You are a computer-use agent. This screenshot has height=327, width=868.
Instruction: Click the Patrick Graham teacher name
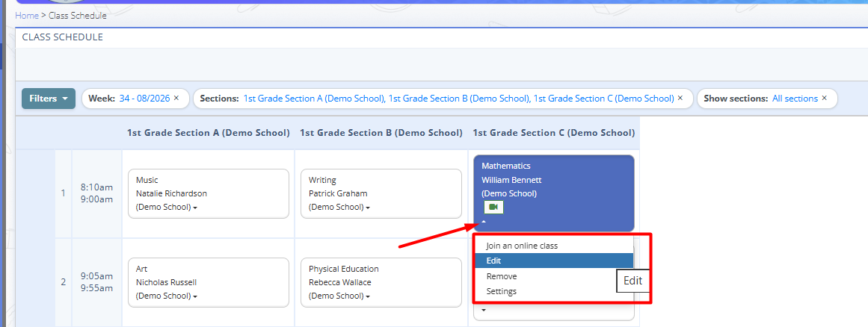[x=338, y=193]
